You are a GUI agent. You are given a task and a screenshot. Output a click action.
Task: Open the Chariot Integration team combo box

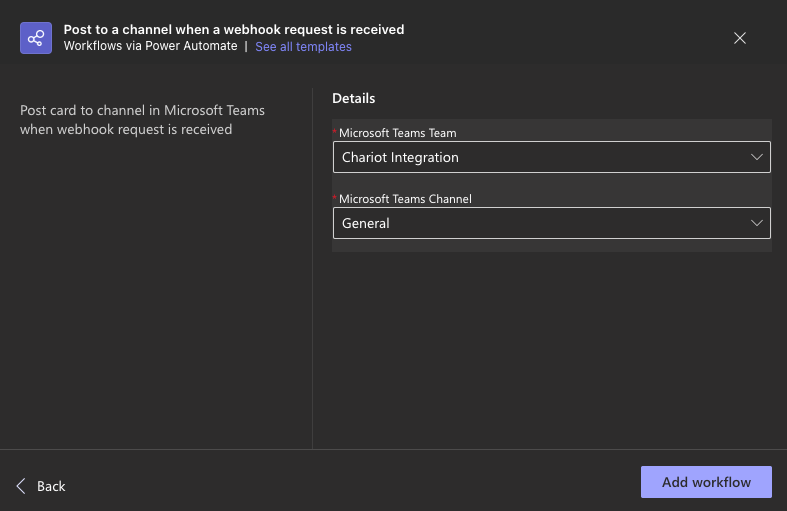(x=552, y=157)
